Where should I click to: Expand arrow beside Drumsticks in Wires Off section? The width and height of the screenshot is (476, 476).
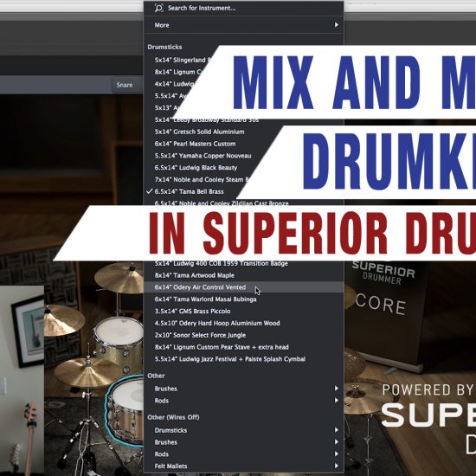(337, 430)
